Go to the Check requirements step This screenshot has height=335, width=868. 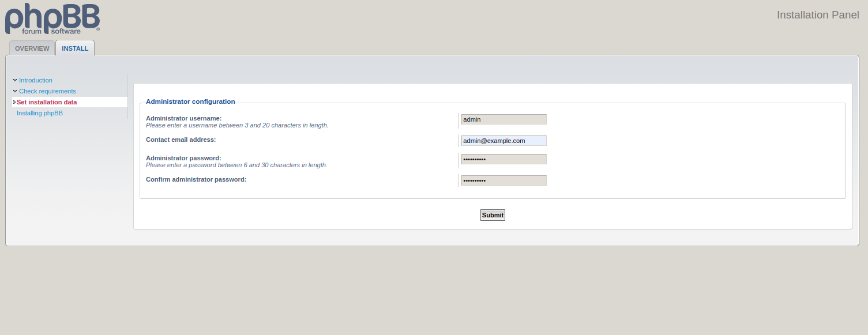pos(47,91)
